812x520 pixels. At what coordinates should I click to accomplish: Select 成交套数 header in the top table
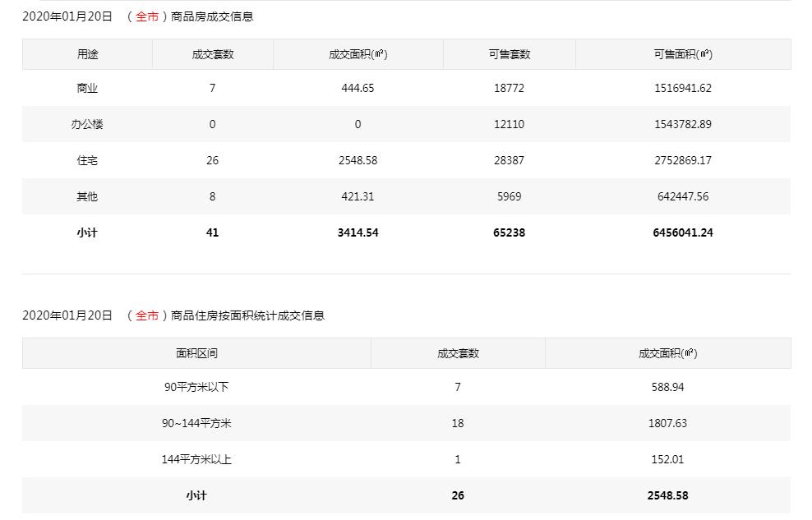pos(213,54)
